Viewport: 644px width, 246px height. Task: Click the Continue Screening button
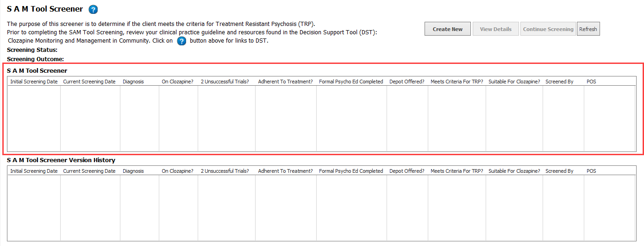point(548,29)
